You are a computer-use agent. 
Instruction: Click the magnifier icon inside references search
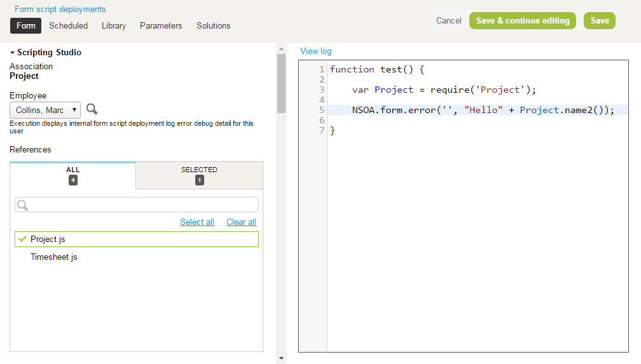22,205
